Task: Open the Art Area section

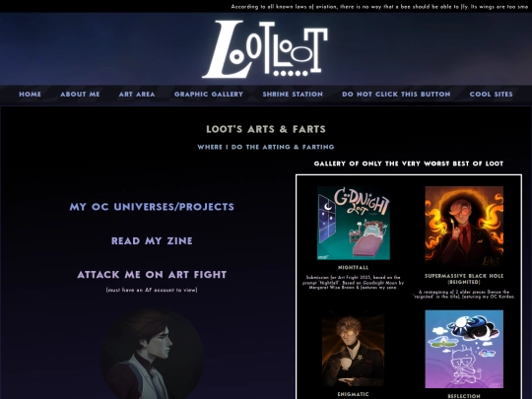Action: point(137,95)
